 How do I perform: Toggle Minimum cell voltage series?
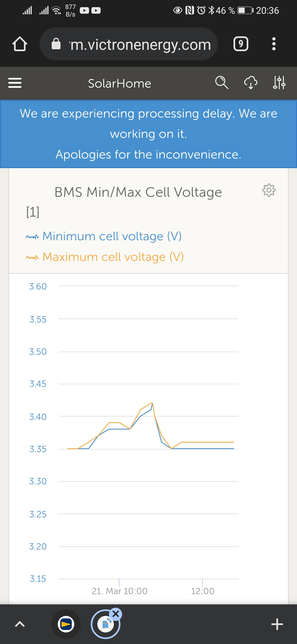click(x=112, y=236)
